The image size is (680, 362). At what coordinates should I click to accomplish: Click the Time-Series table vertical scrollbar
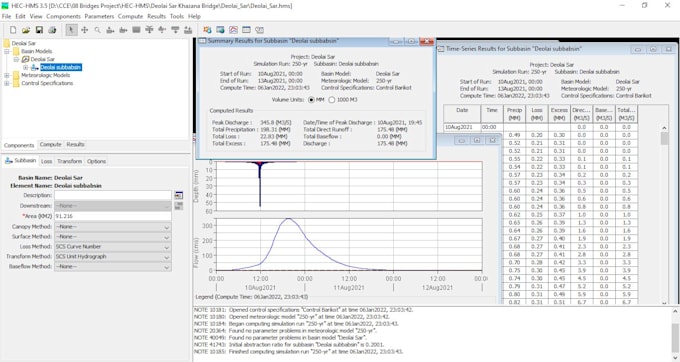664,215
